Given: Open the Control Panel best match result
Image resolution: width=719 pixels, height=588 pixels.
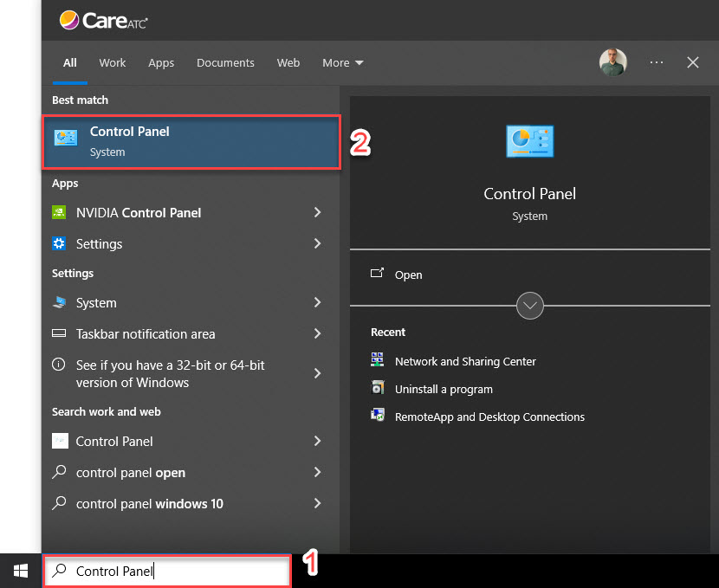Looking at the screenshot, I should point(191,142).
